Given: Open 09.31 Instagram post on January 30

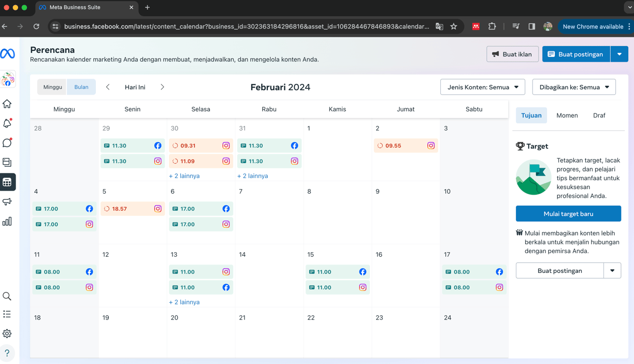Looking at the screenshot, I should point(201,145).
